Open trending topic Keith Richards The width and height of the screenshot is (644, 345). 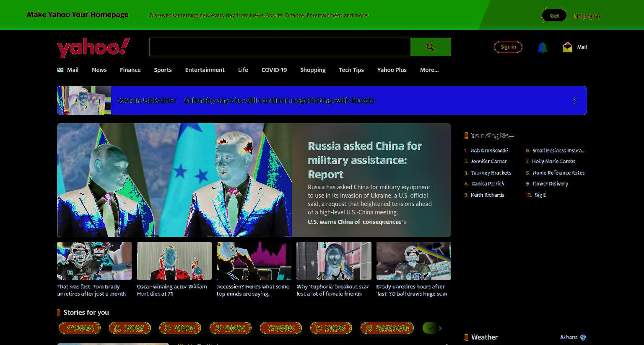tap(487, 195)
